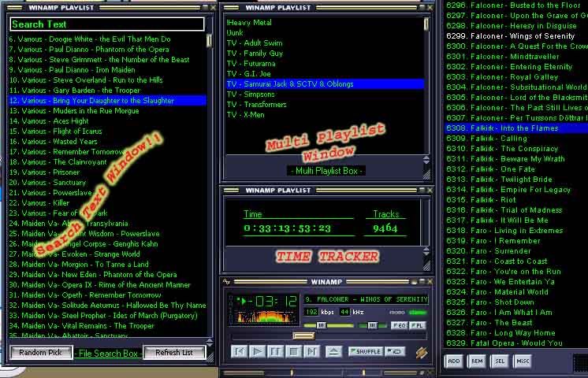Click the Winamp lightning bolt logo
The height and width of the screenshot is (378, 588).
[422, 353]
